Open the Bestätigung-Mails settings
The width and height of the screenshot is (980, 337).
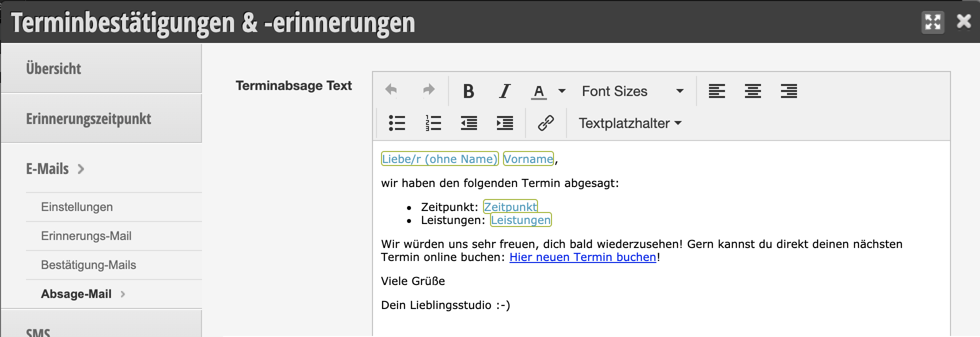coord(114,265)
